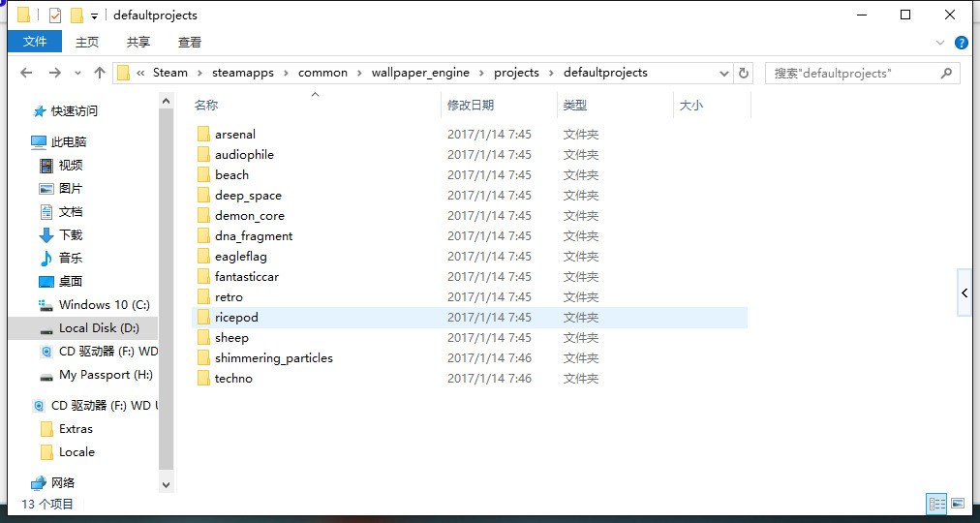Open the Help question mark icon
Viewport: 980px width, 523px height.
(x=961, y=43)
